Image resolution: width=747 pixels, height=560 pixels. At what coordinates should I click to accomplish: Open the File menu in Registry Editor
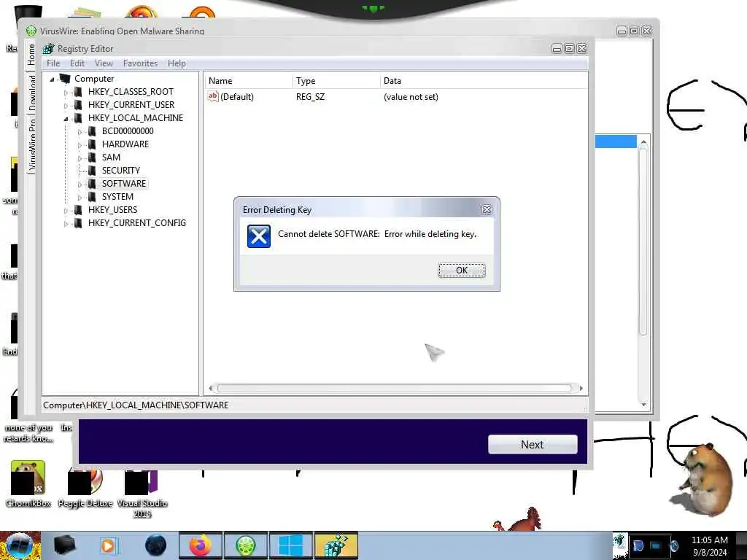(x=53, y=63)
